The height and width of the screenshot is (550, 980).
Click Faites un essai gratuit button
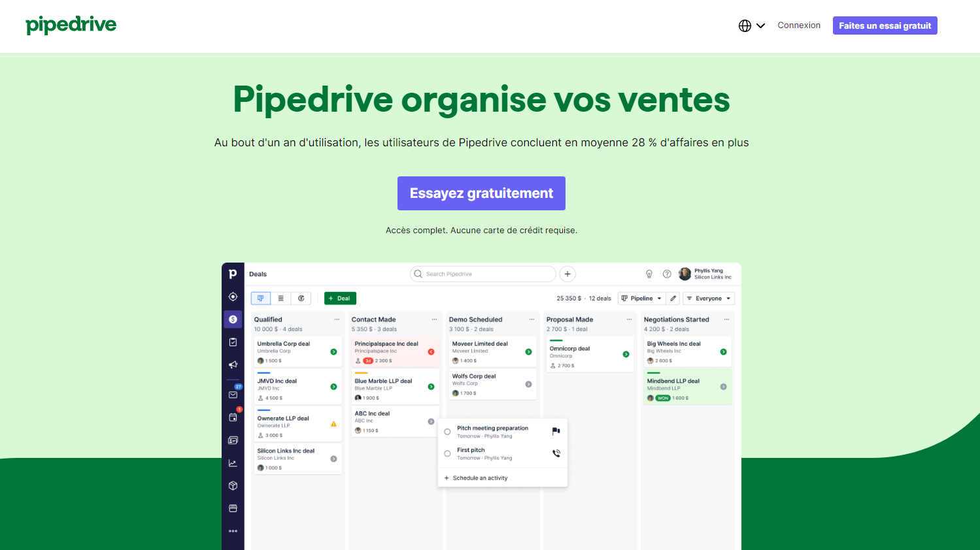(885, 25)
